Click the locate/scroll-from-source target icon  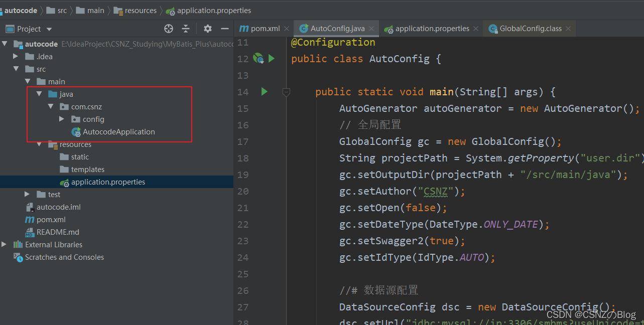click(169, 29)
